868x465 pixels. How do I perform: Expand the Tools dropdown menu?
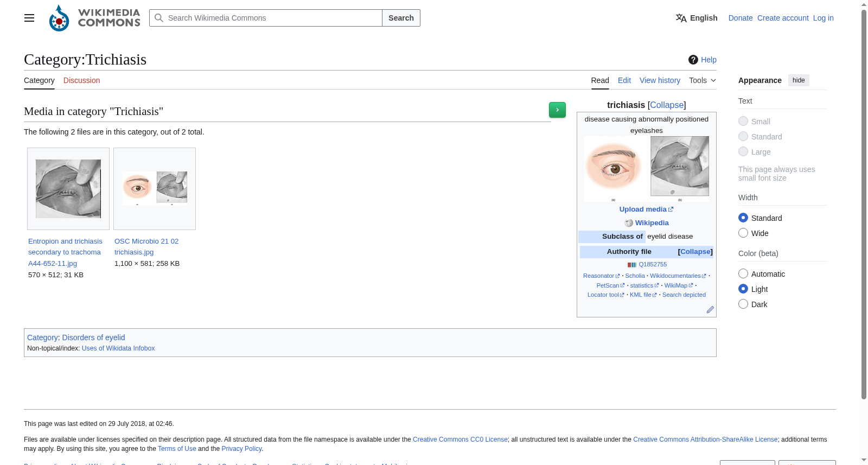703,80
